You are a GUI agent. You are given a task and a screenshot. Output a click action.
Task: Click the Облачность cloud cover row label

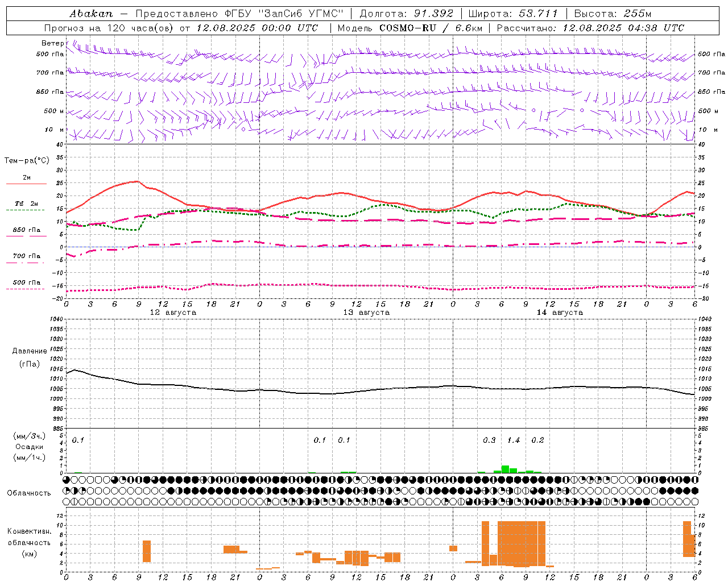29,493
